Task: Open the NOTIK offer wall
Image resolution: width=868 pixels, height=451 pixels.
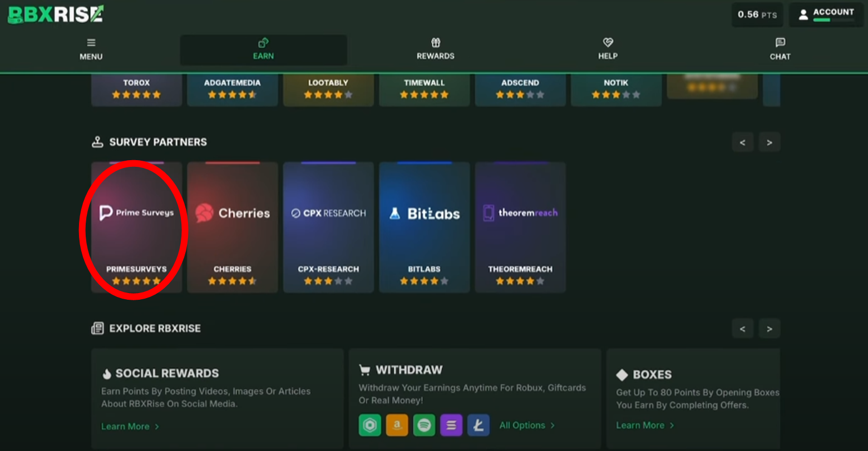Action: point(616,89)
